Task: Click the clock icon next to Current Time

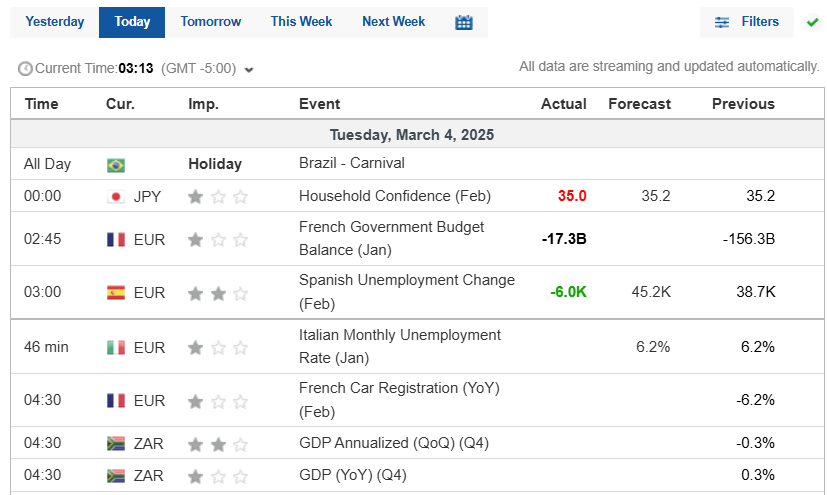Action: [25, 69]
